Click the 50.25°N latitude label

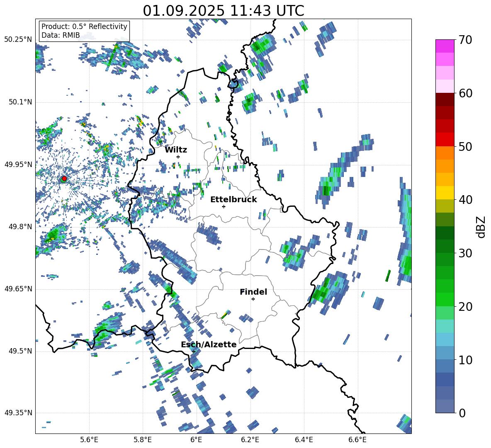point(18,40)
